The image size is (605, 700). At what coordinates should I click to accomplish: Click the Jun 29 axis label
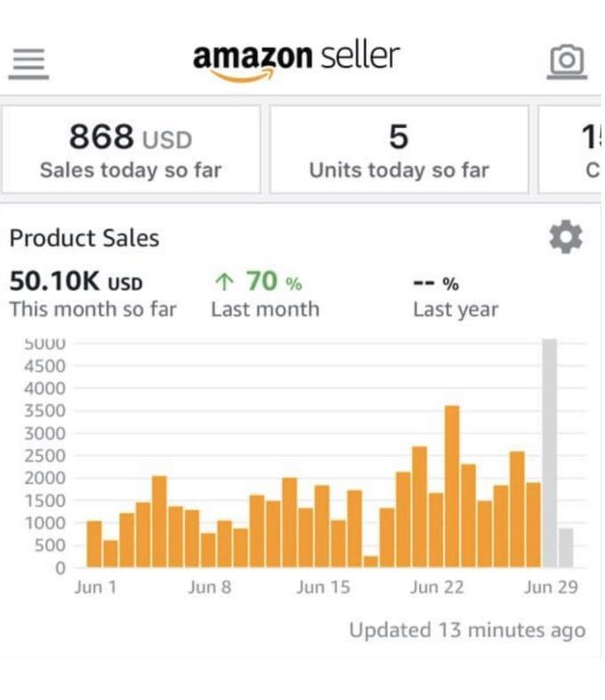click(x=551, y=587)
